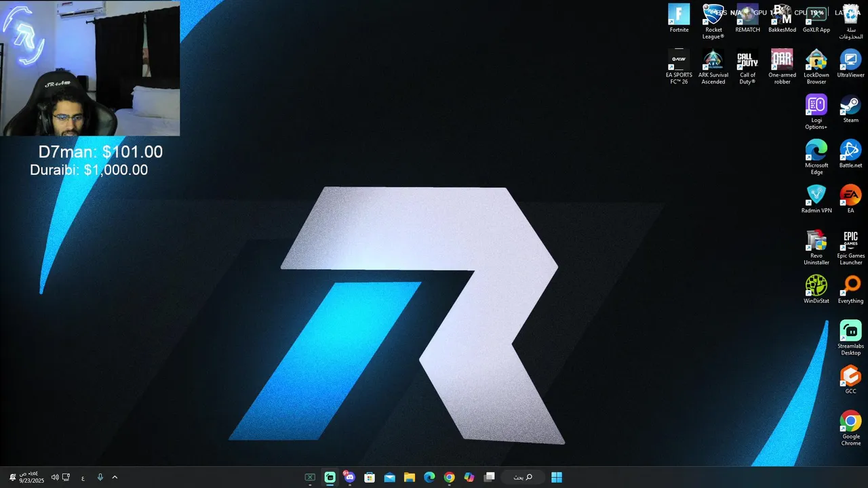The height and width of the screenshot is (488, 868).
Task: Select the GCC desktop icon
Action: click(850, 380)
